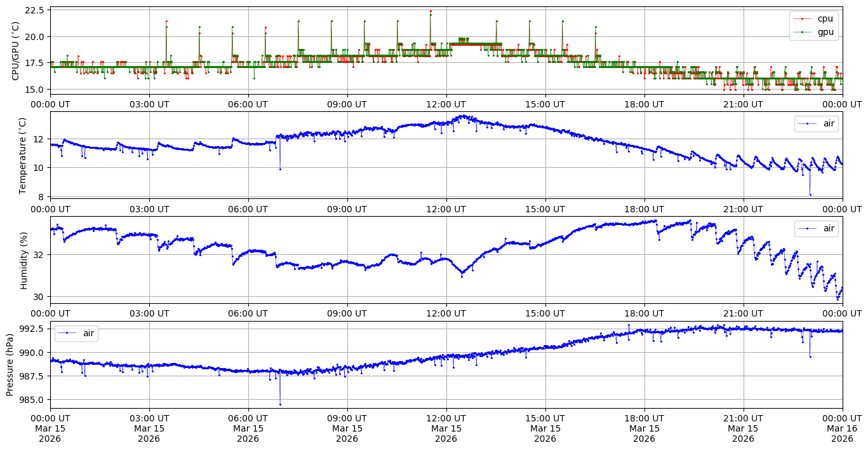Viewport: 868px width, 450px height.
Task: Click the lowest temperature dip point near 23:00
Action: click(810, 194)
